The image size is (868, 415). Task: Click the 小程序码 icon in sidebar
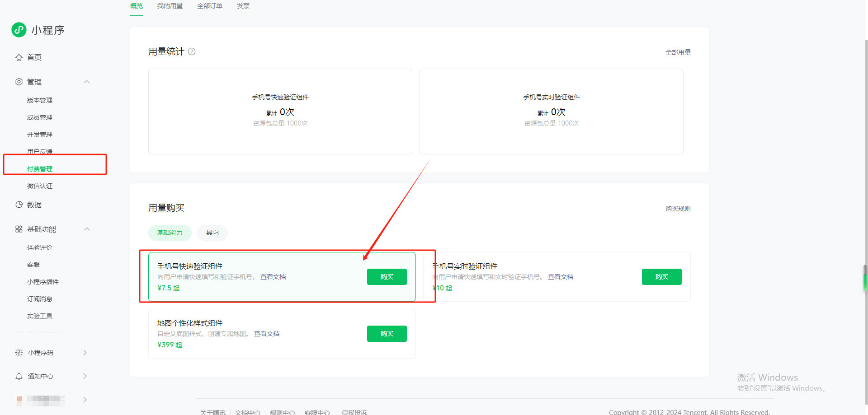coord(19,352)
